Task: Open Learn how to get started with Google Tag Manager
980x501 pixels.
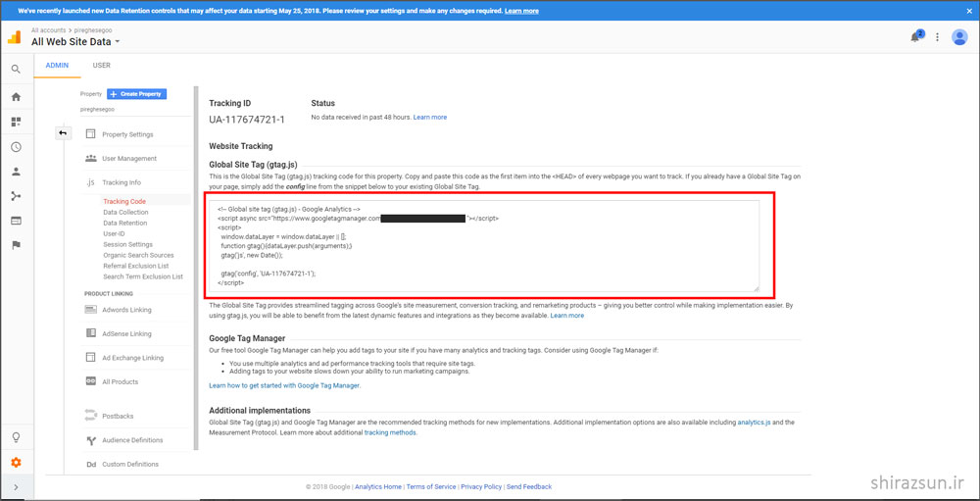Action: point(284,386)
